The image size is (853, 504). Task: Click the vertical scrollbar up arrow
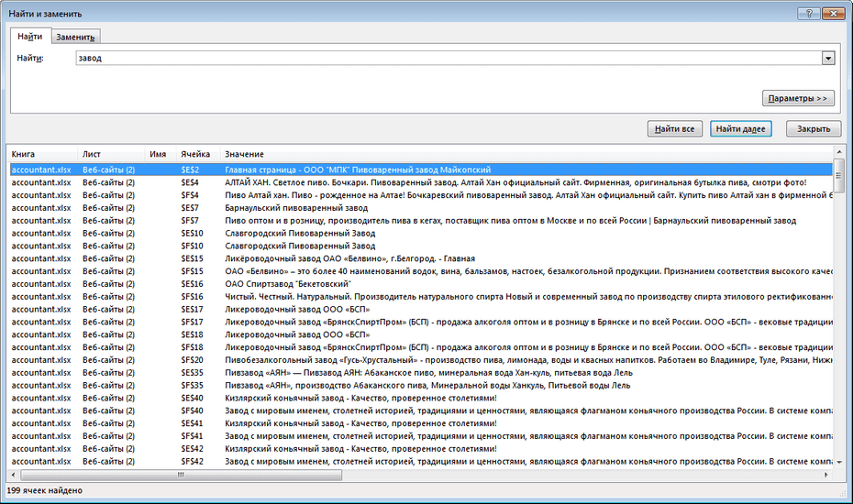coord(839,152)
